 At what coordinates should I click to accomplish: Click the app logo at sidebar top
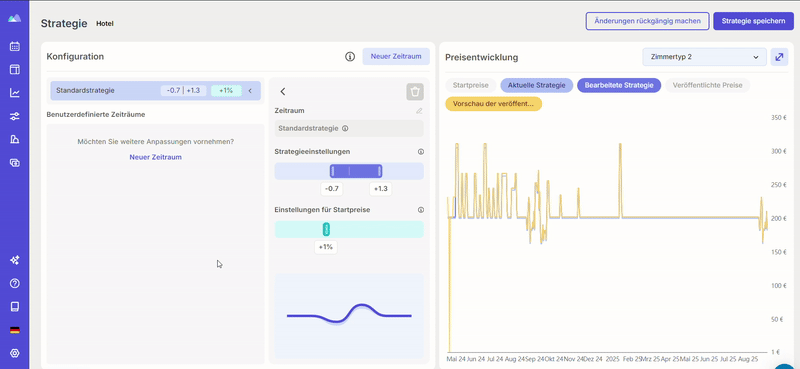coord(15,19)
